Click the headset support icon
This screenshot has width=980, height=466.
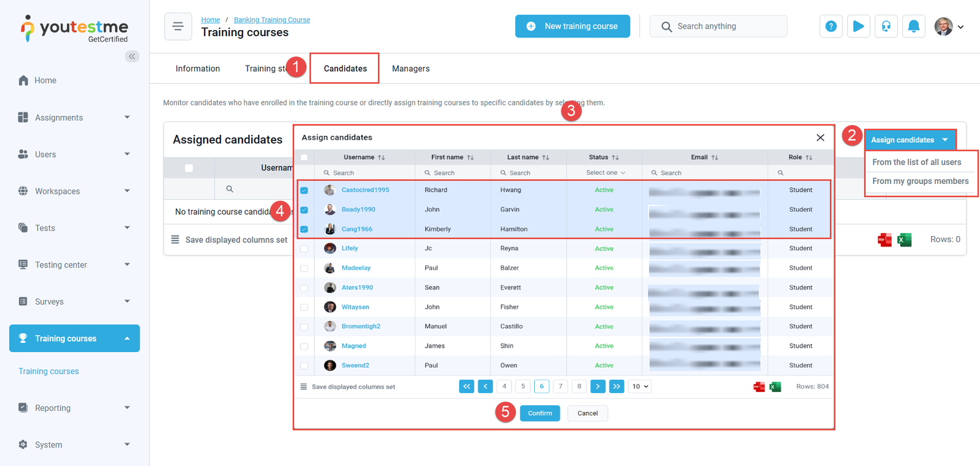tap(886, 26)
